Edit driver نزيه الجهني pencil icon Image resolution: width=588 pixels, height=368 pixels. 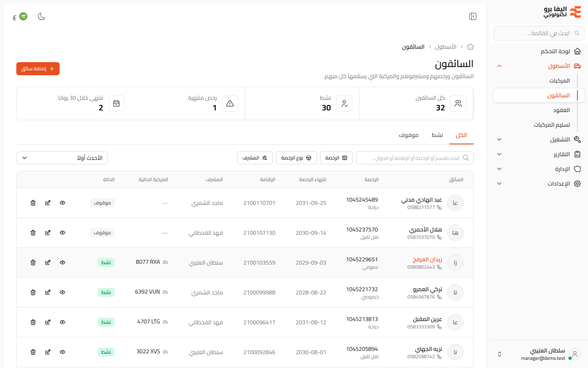coord(48,352)
